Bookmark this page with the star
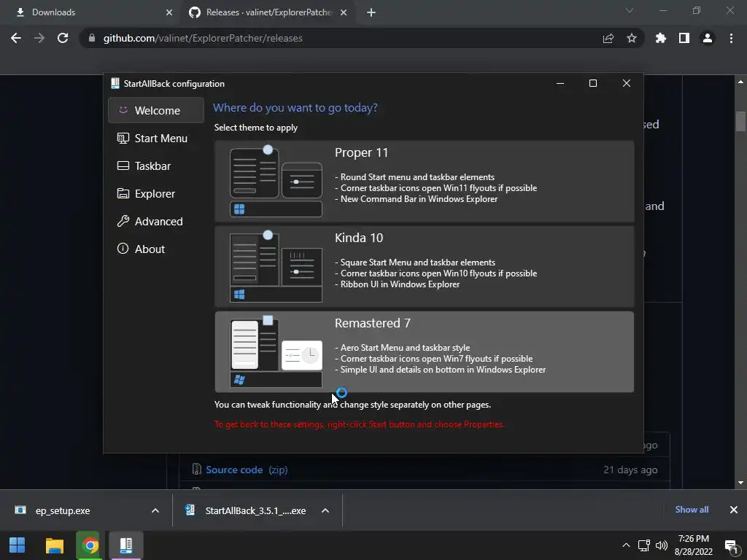The image size is (747, 560). [632, 38]
